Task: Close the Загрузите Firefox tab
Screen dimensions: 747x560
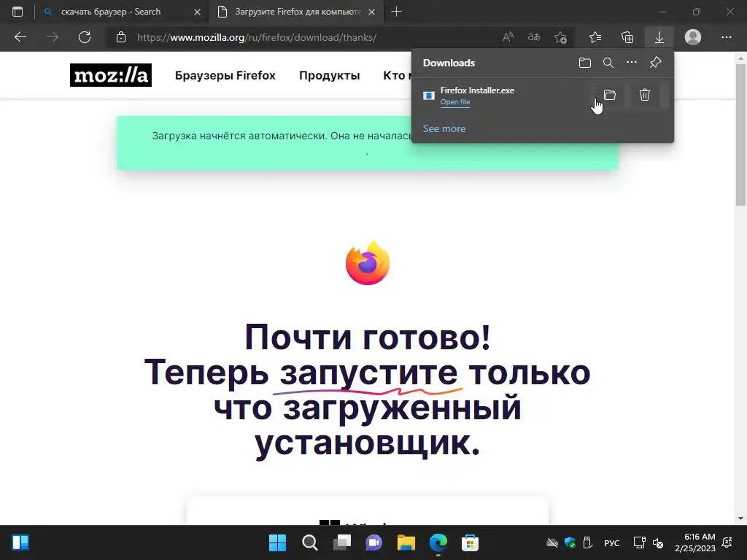Action: (x=372, y=12)
